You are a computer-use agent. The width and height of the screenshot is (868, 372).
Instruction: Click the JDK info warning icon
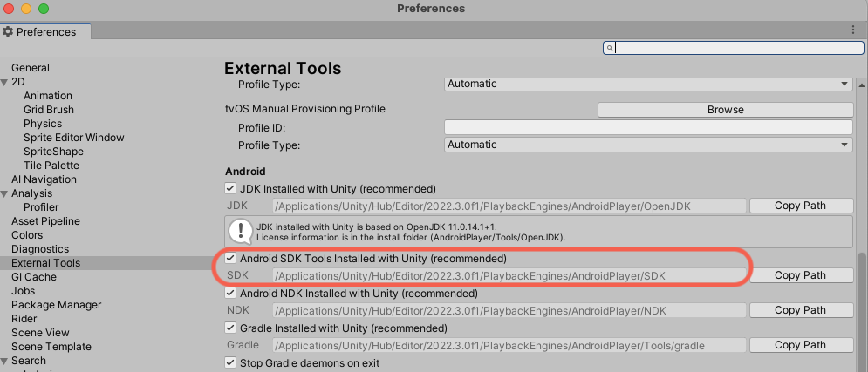click(x=240, y=231)
